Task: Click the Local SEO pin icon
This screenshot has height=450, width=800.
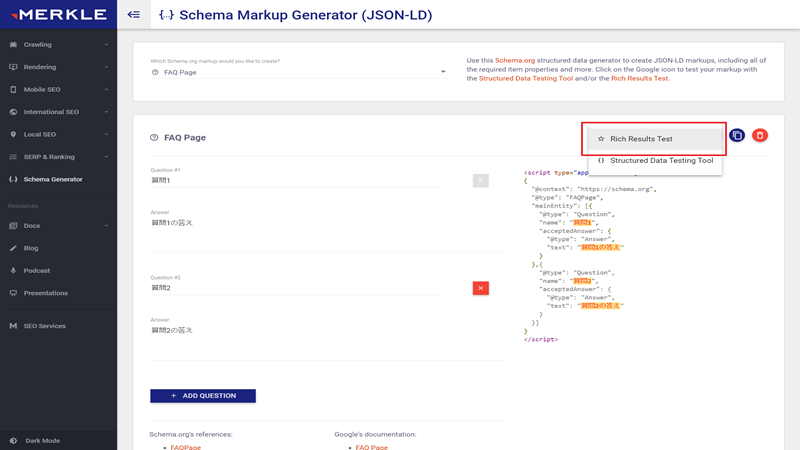Action: point(13,134)
